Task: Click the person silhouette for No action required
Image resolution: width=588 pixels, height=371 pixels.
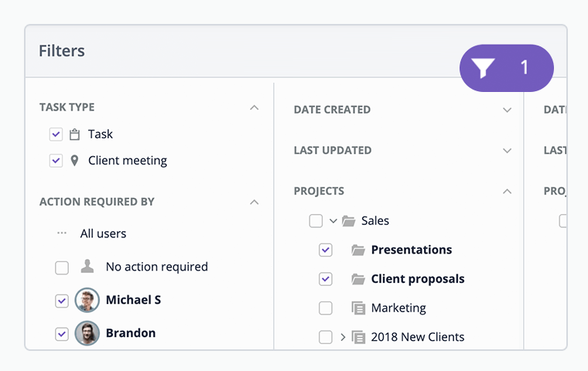Action: (87, 267)
